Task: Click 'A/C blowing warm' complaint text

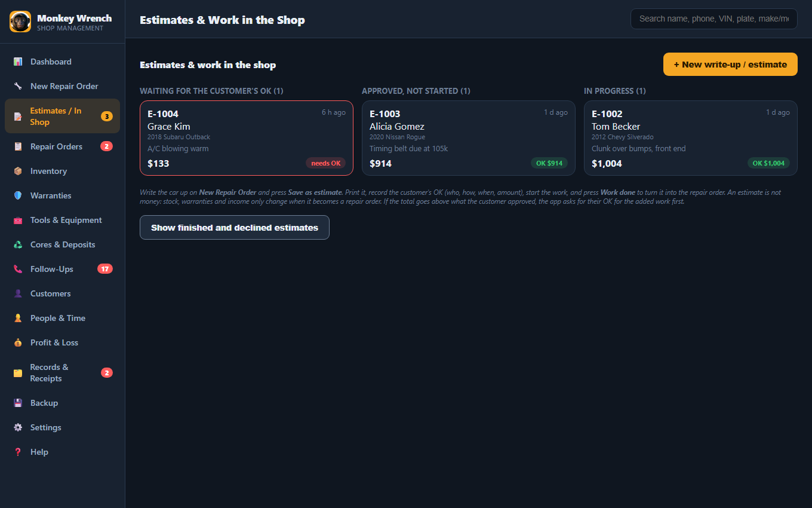Action: [178, 149]
